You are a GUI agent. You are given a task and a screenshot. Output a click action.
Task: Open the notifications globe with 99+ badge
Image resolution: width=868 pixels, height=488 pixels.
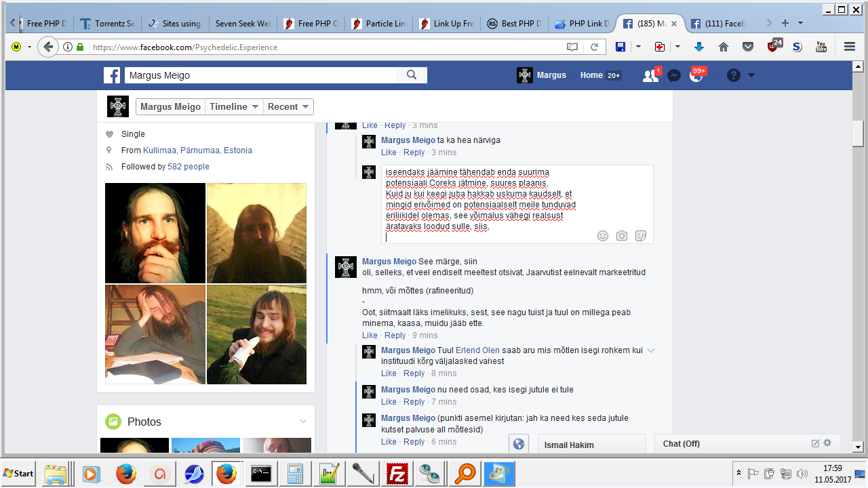[696, 75]
